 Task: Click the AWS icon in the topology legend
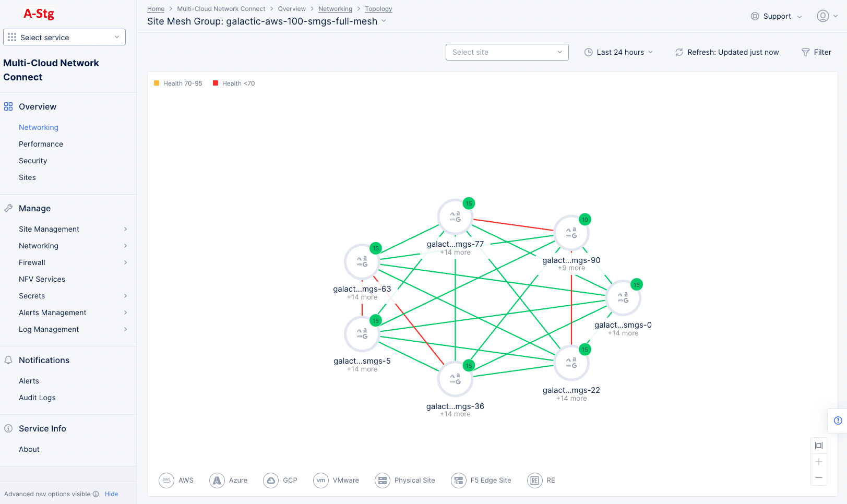pos(167,481)
